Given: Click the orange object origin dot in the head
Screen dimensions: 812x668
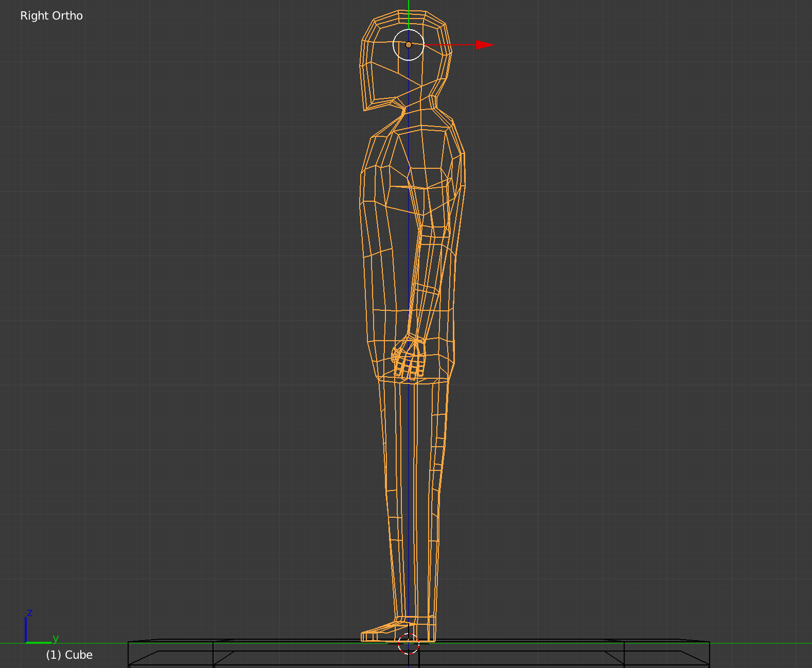Looking at the screenshot, I should 409,45.
